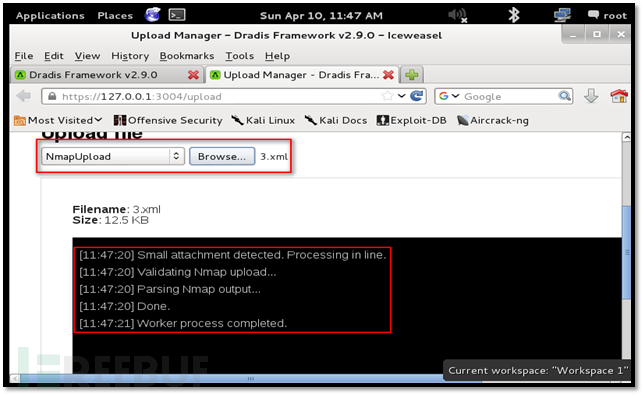Screen dimensions: 644x396
Task: Click the vertical page scrollbar thumb
Action: (626, 253)
